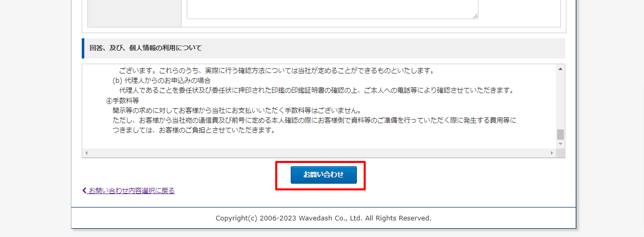Image resolution: width=644 pixels, height=237 pixels.
Task: Click the line starting with 開示等の求めに対して
Action: (x=236, y=110)
